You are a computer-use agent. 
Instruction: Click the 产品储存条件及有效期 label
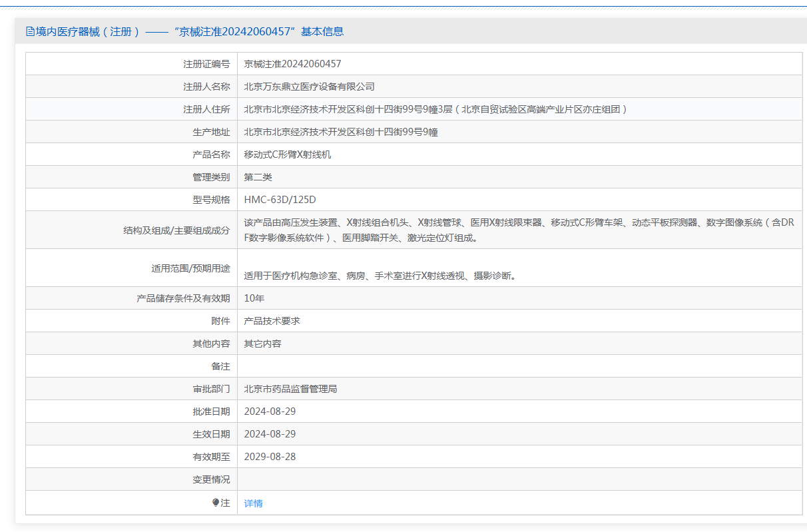click(183, 298)
